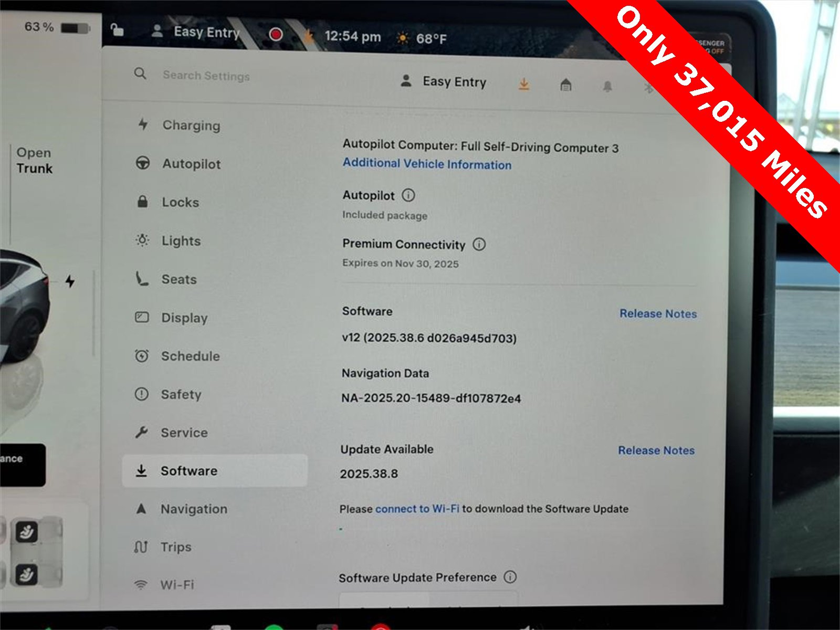Screen dimensions: 840x630
Task: Tap Open Trunk on car view
Action: (x=34, y=161)
